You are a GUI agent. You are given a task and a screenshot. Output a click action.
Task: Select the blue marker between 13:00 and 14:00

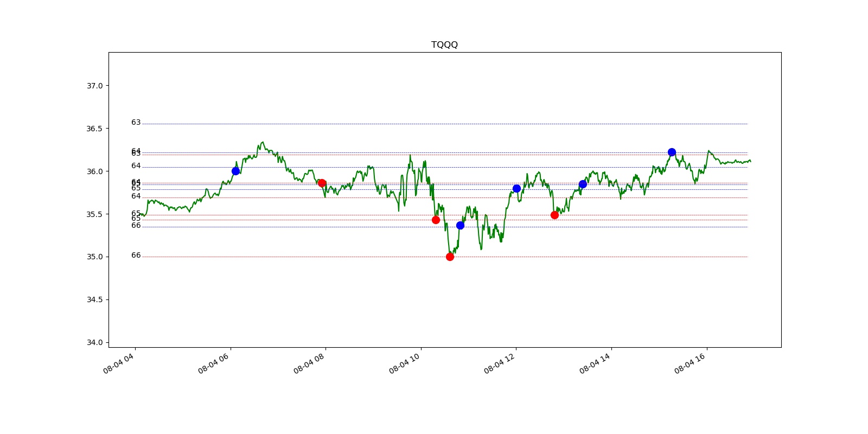pos(583,184)
